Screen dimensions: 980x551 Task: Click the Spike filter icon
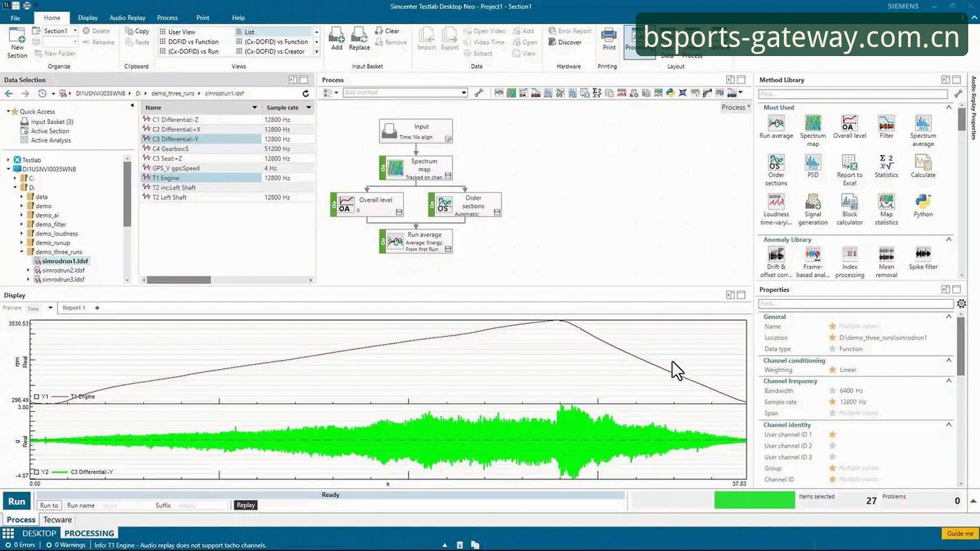(x=923, y=254)
